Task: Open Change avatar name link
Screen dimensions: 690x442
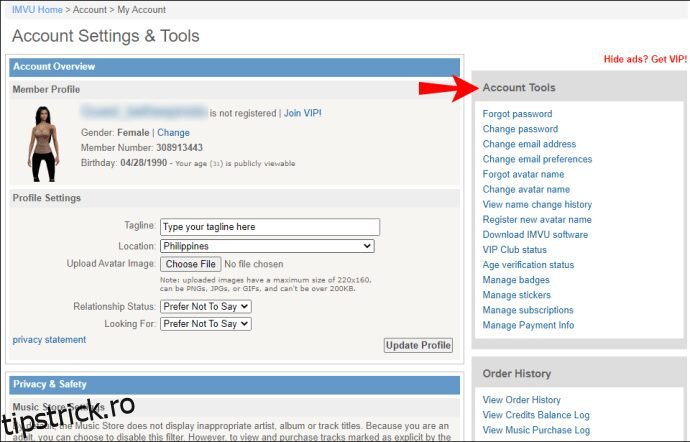Action: click(x=526, y=189)
